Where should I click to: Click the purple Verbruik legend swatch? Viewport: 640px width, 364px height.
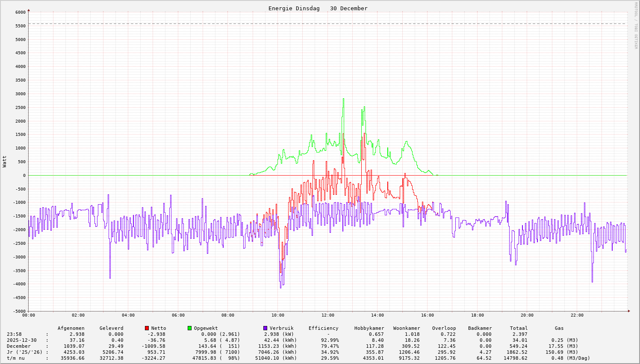(265, 328)
